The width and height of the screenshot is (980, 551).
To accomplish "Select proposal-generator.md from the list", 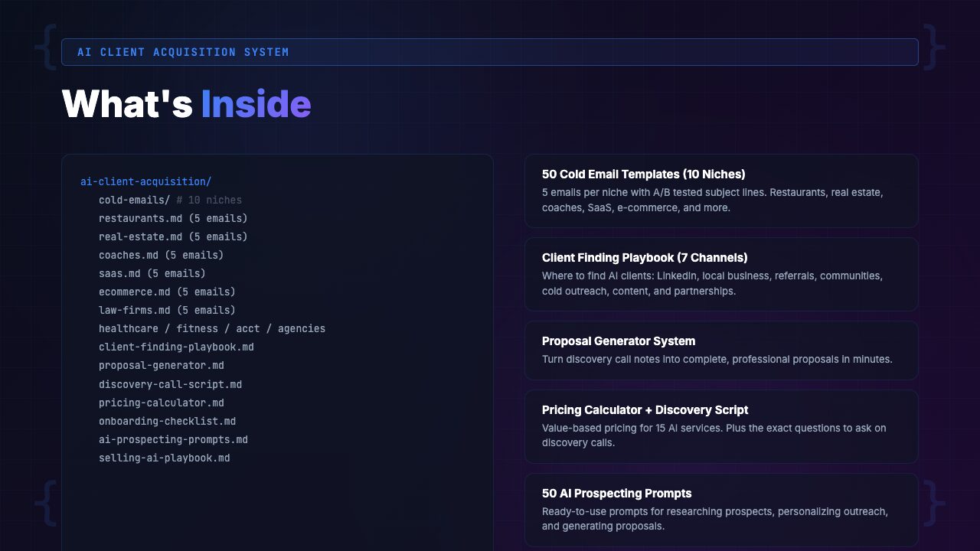I will tap(162, 365).
